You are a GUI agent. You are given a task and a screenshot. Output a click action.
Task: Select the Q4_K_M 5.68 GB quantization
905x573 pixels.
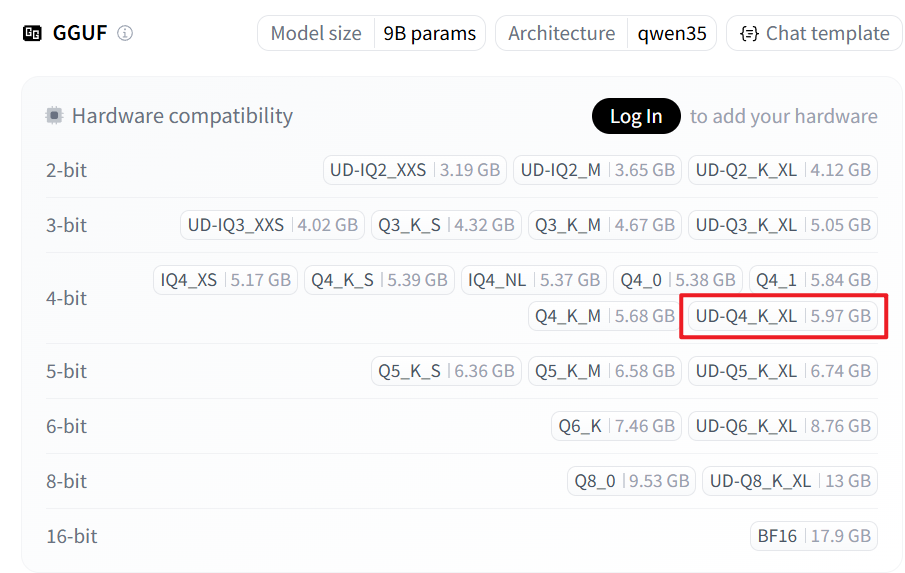coord(604,316)
